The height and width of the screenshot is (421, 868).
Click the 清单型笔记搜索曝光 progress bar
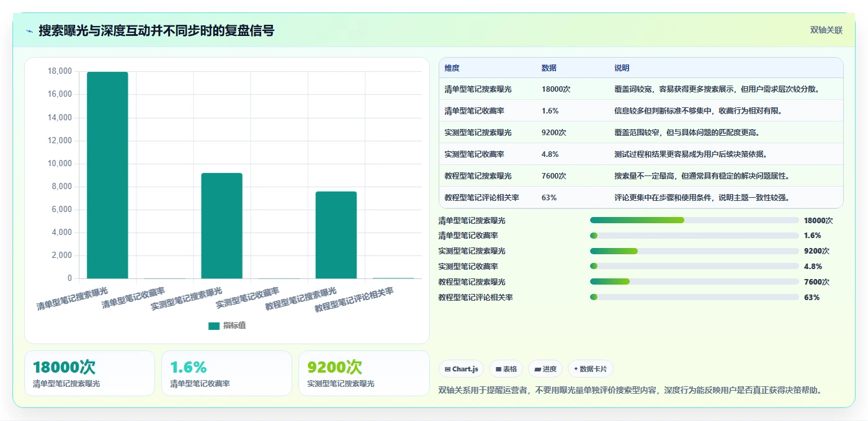point(694,220)
